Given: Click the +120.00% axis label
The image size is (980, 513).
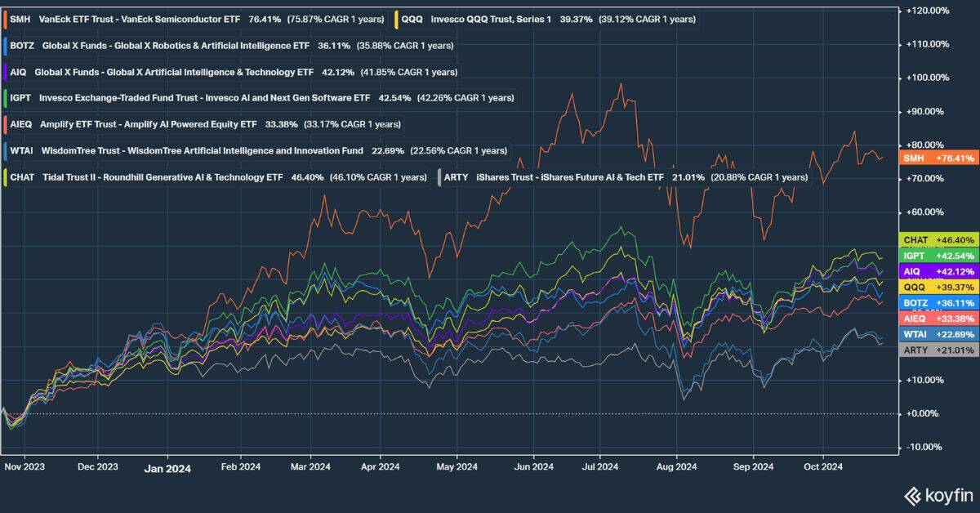Looking at the screenshot, I should pyautogui.click(x=927, y=11).
